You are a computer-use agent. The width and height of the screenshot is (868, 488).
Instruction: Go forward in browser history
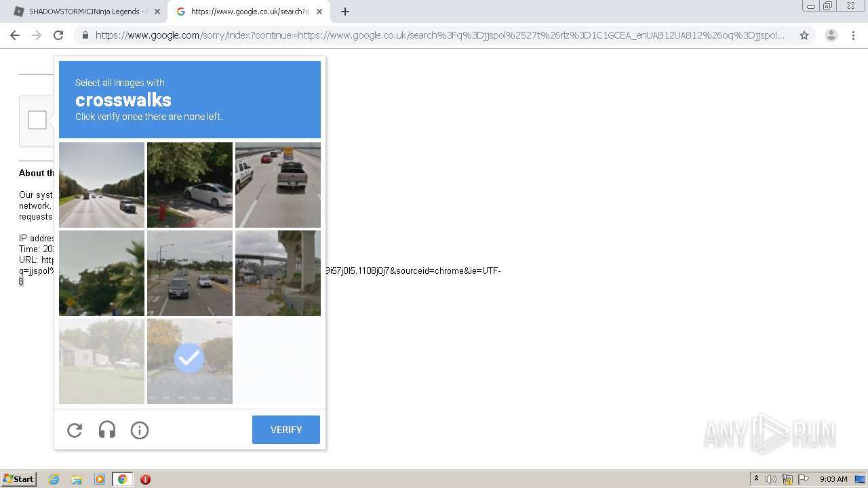37,35
